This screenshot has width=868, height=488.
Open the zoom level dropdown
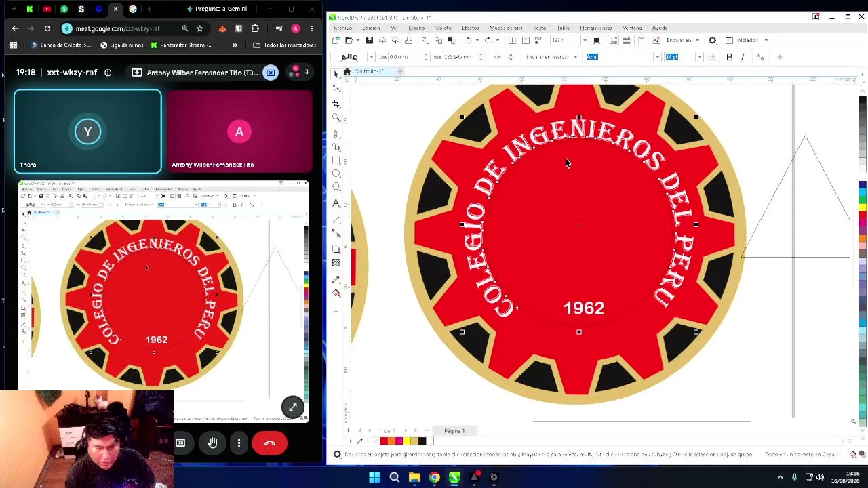585,41
